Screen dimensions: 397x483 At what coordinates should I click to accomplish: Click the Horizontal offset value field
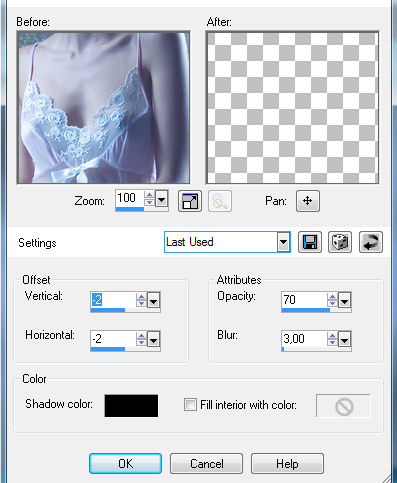(113, 339)
